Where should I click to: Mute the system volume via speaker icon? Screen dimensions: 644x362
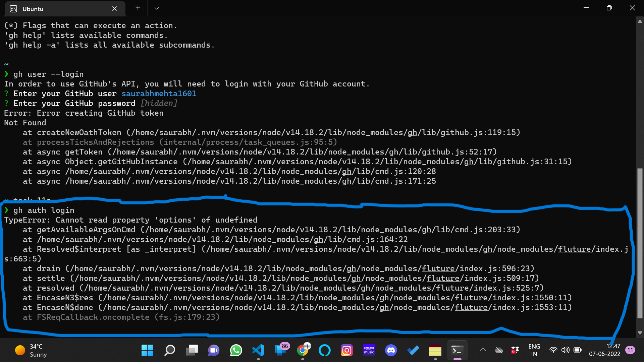(x=566, y=350)
